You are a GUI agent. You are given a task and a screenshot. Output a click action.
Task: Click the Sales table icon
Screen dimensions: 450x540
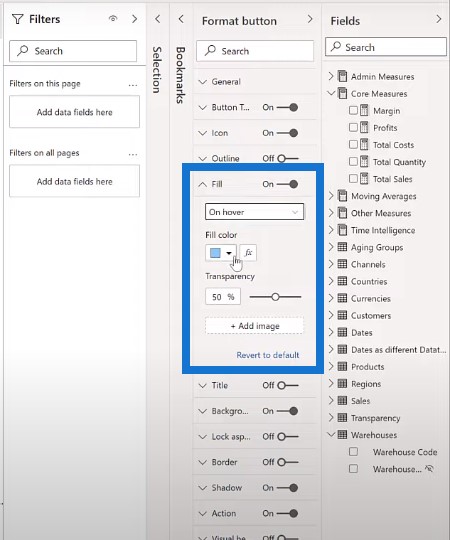pyautogui.click(x=342, y=400)
